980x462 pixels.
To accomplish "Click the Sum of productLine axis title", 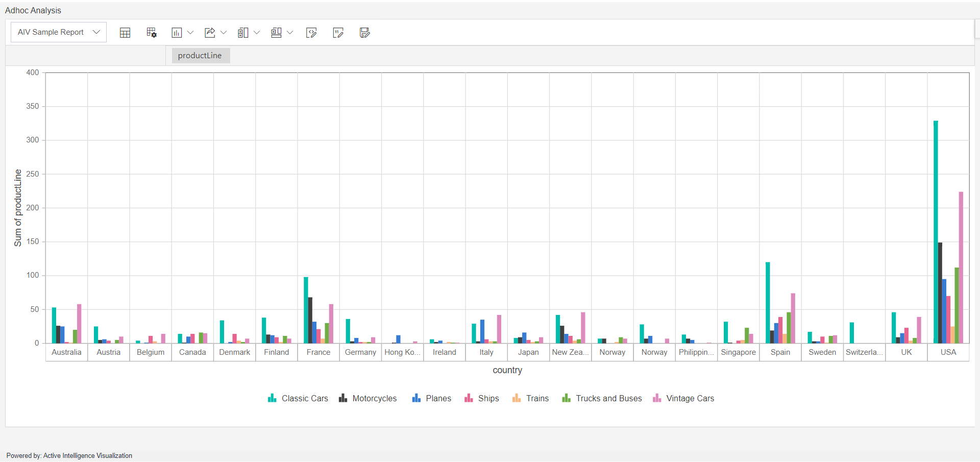I will pos(18,208).
